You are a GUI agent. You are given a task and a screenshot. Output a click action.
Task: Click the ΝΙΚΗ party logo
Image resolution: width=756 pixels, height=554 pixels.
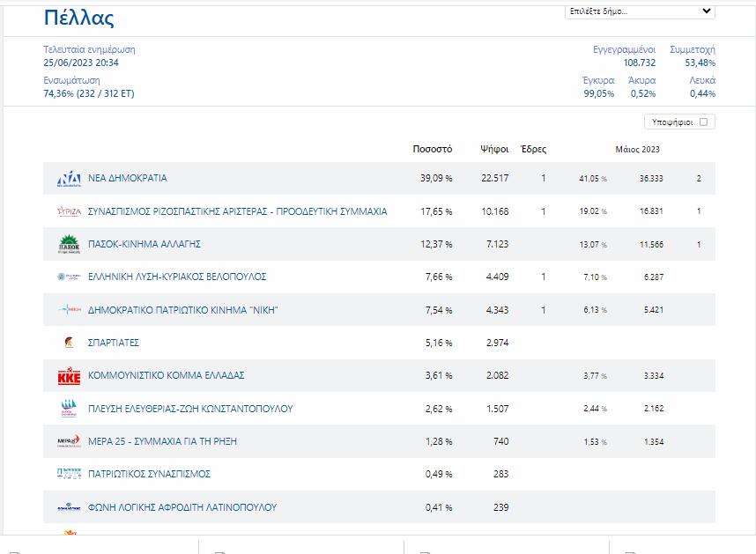(x=69, y=310)
